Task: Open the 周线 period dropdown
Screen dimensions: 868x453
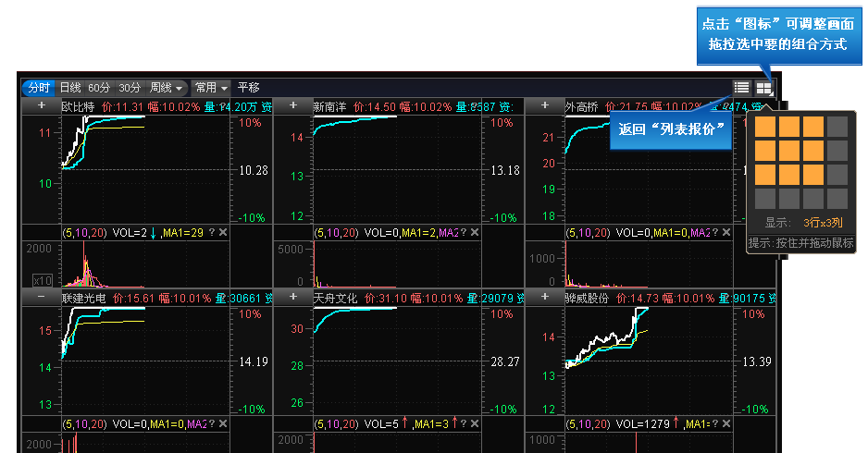Action: tap(166, 88)
